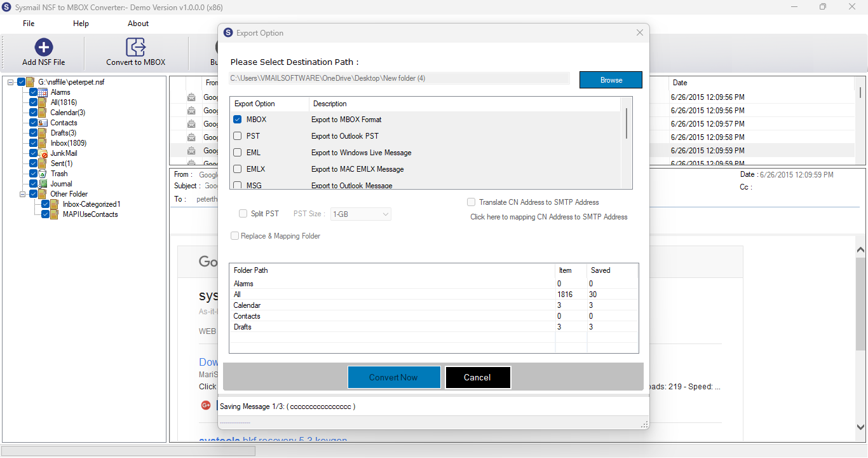Collapse the Other Folder tree node

click(x=23, y=194)
